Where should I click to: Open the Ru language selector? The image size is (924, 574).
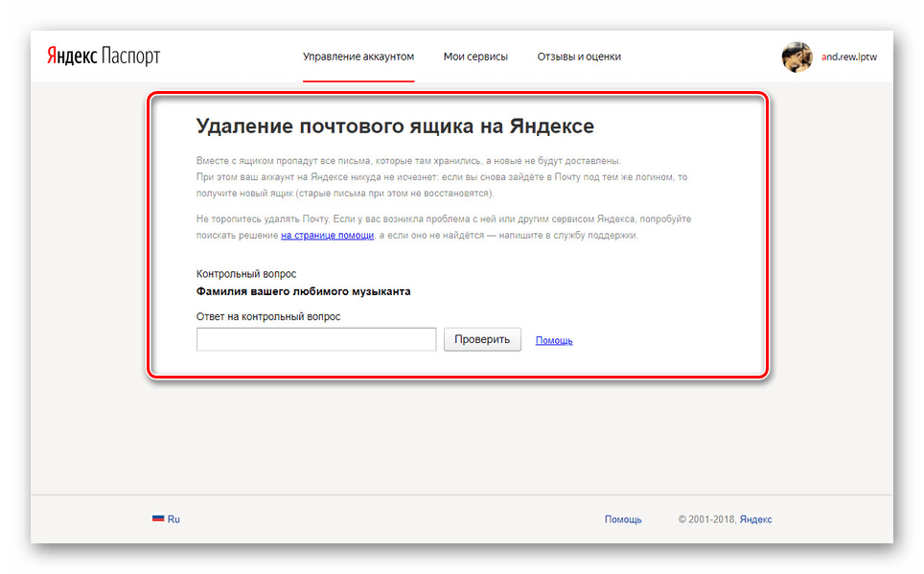point(173,518)
